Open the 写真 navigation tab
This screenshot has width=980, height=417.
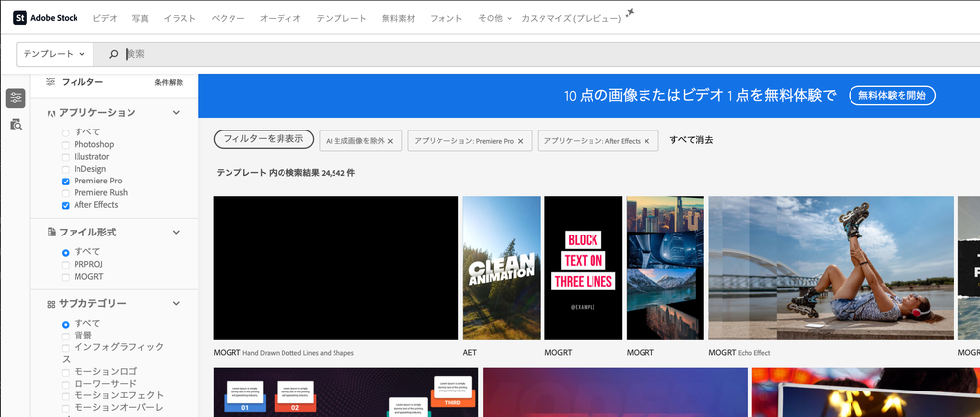pyautogui.click(x=140, y=18)
